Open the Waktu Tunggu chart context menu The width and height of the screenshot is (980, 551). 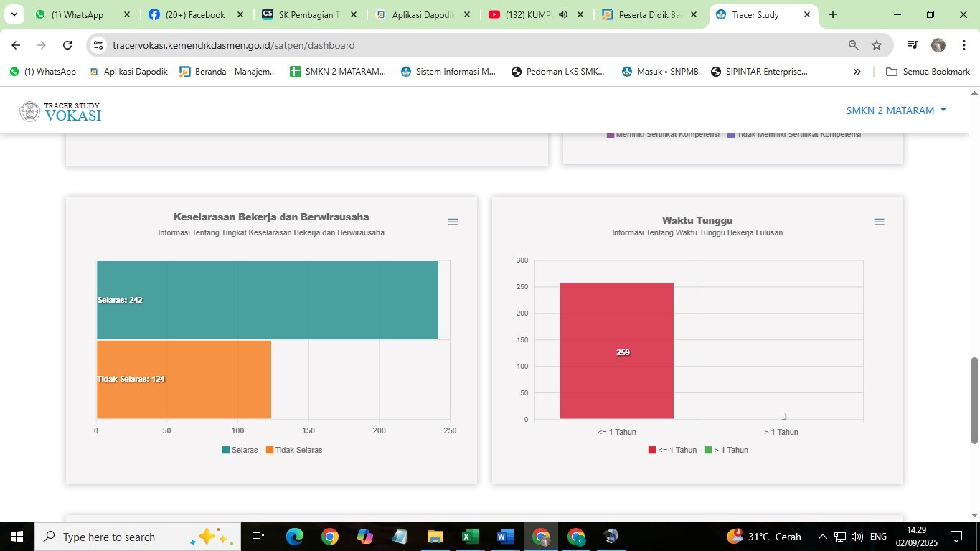coord(879,222)
